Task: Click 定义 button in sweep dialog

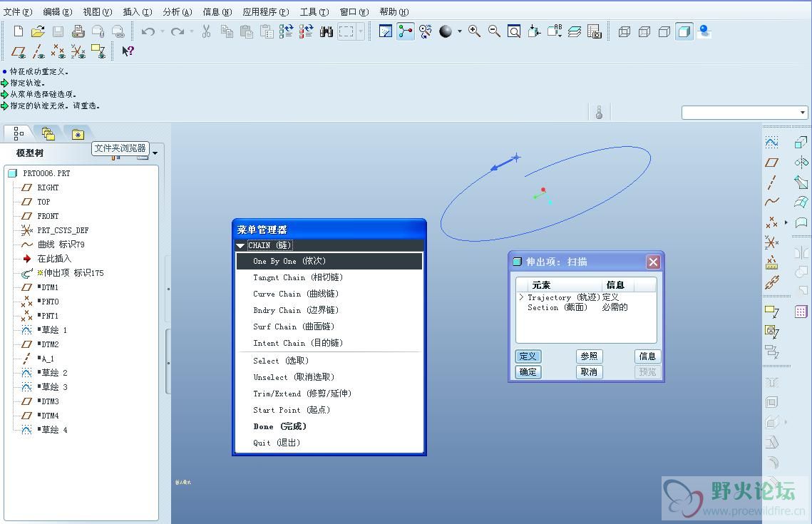Action: click(528, 356)
